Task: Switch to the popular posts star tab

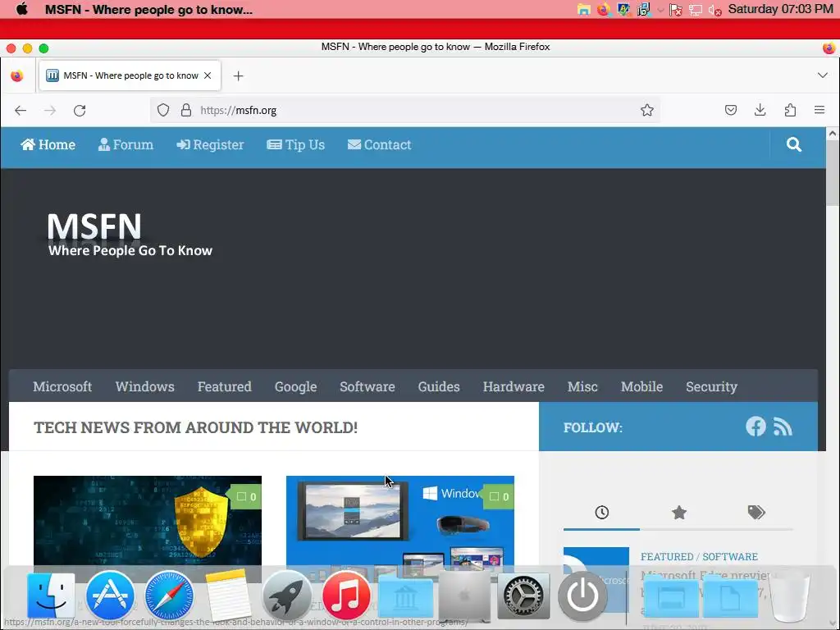Action: (x=678, y=513)
